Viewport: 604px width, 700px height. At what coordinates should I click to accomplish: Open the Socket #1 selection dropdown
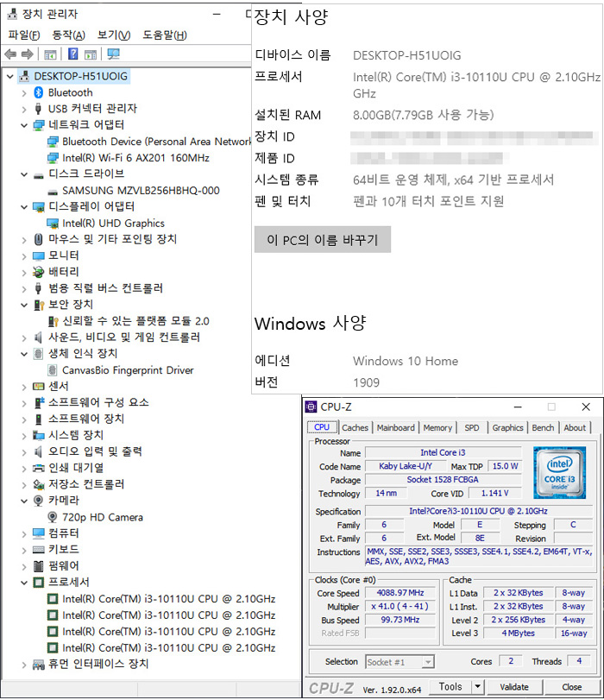tap(428, 662)
